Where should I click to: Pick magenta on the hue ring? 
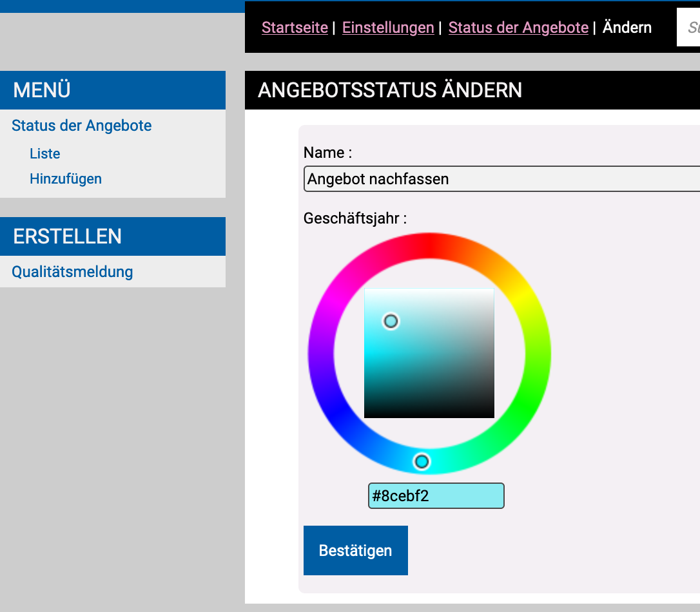[335, 299]
